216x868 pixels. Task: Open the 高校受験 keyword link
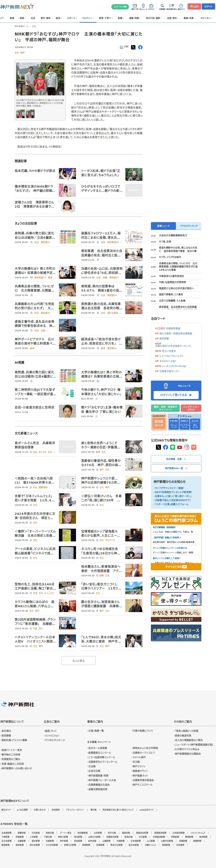(164, 339)
